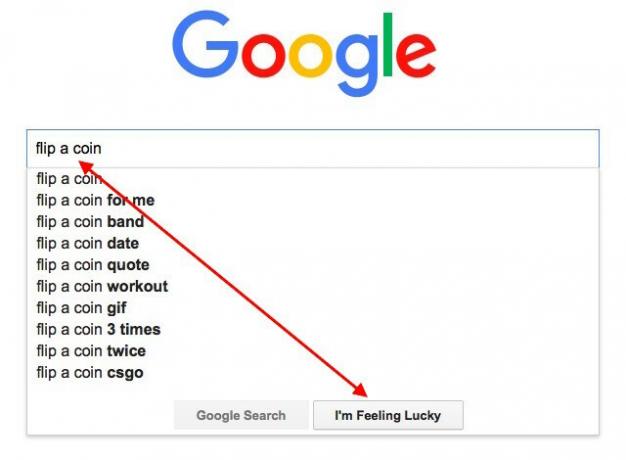Click the green letter l in logo
626x460 pixels.
387,44
